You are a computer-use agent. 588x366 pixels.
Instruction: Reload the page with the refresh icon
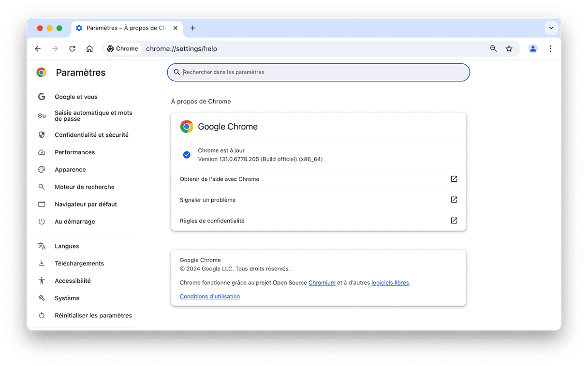click(73, 49)
